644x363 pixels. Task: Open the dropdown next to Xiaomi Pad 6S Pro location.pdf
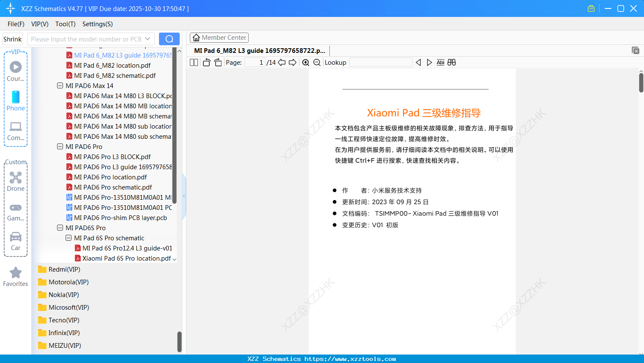click(175, 258)
